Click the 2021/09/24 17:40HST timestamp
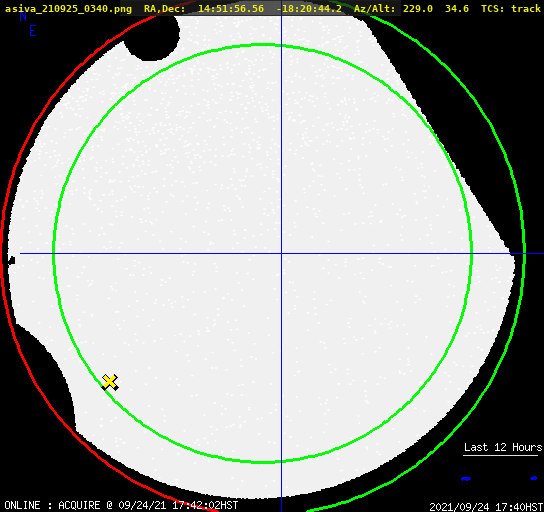Viewport: 544px width, 512px height. tap(486, 507)
